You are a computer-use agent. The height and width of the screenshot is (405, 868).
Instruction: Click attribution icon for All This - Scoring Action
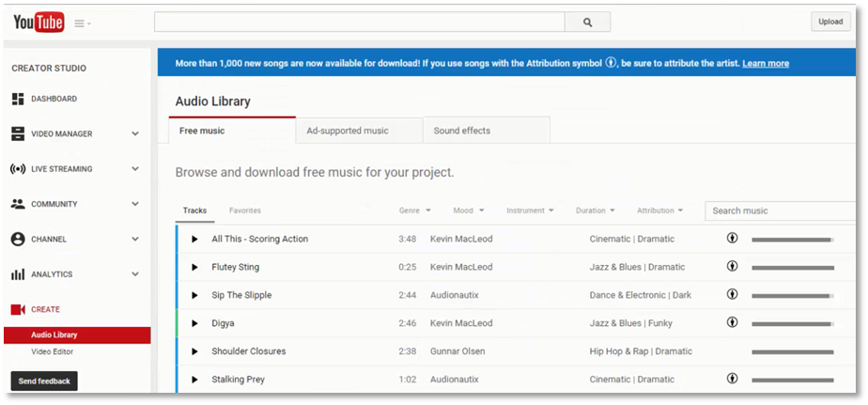(x=733, y=239)
